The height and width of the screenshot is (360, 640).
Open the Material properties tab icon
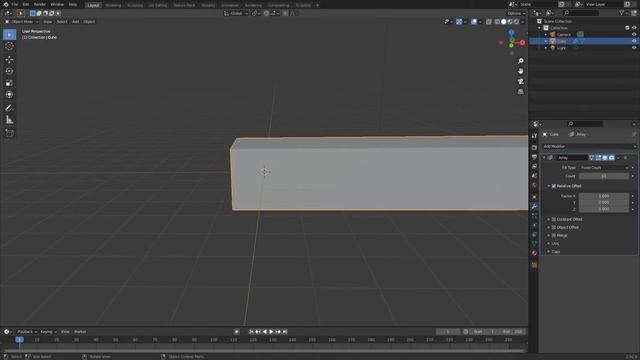pyautogui.click(x=534, y=253)
